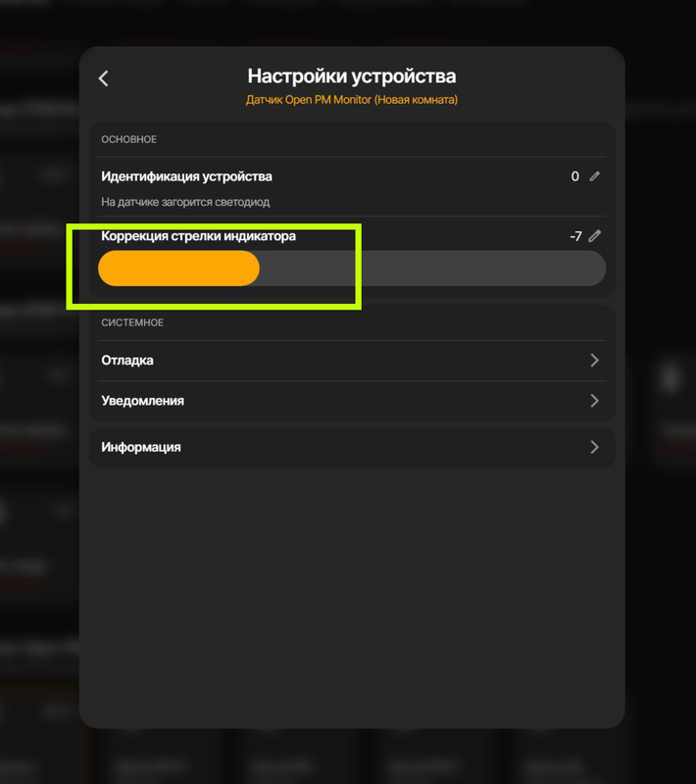Screen dimensions: 696x784
Task: Click the Идентификация устройства row label
Action: point(186,176)
